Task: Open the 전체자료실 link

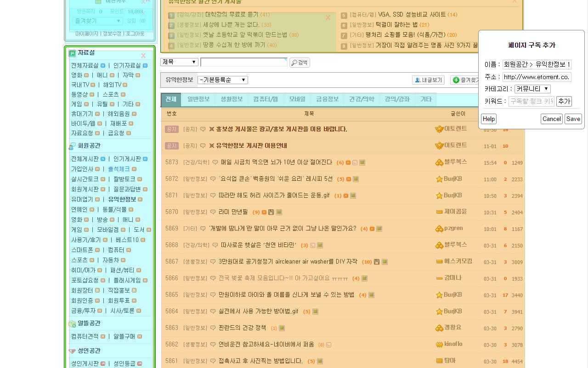Action: coord(85,66)
